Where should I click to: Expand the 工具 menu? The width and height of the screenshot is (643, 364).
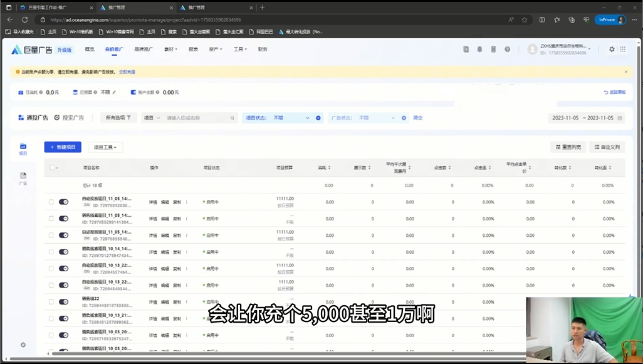pyautogui.click(x=240, y=49)
